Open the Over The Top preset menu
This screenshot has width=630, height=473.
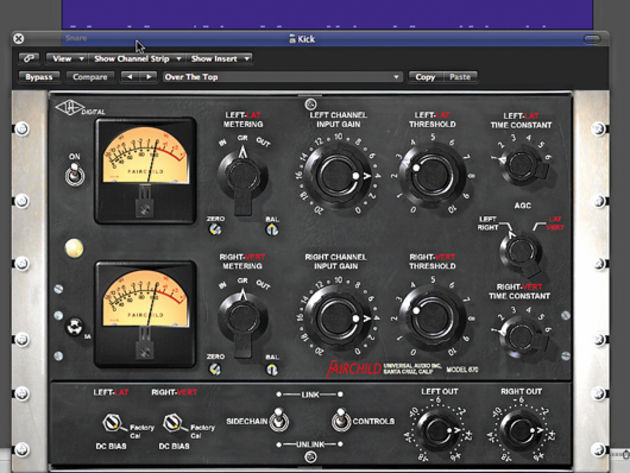pyautogui.click(x=282, y=77)
